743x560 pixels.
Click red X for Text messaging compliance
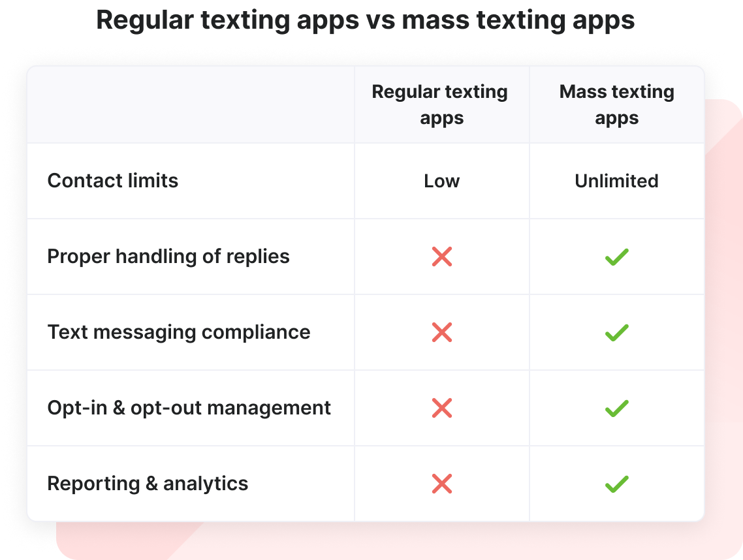pyautogui.click(x=442, y=332)
